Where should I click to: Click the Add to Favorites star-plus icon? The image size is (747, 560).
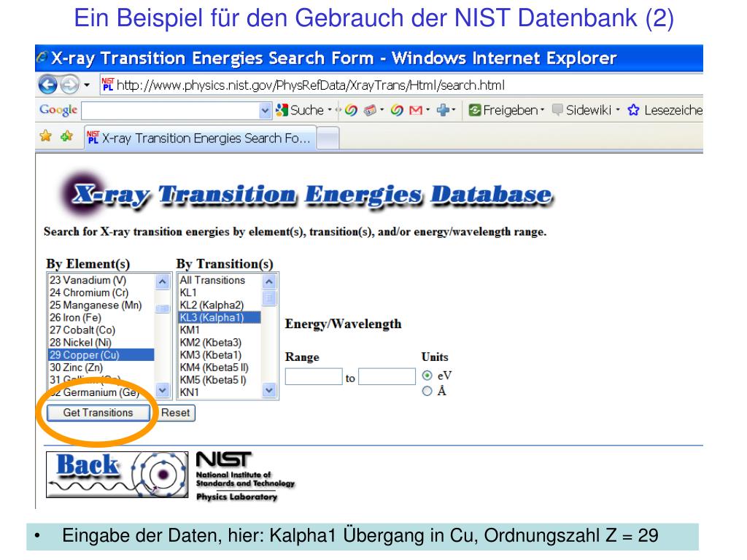coord(66,136)
